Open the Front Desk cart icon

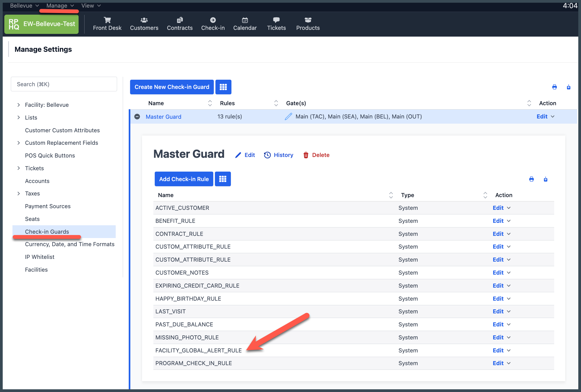coord(107,20)
